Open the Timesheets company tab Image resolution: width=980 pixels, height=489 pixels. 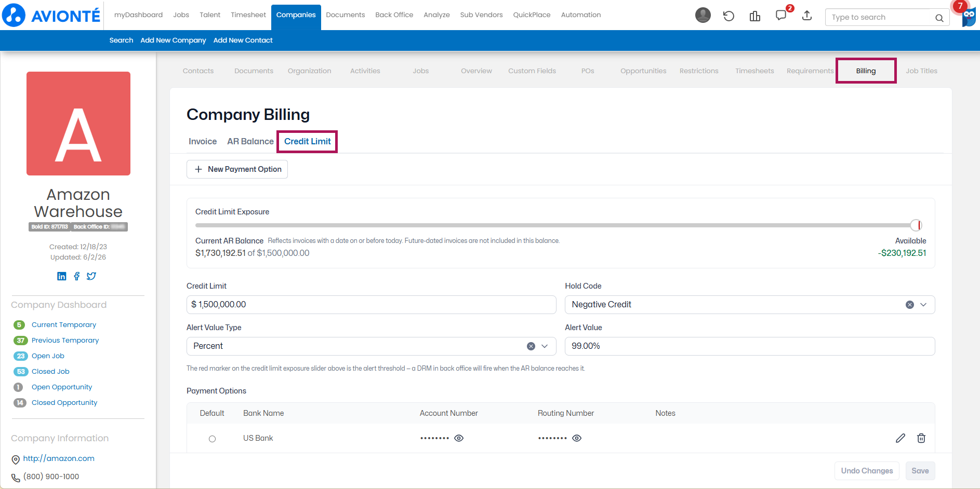coord(754,71)
